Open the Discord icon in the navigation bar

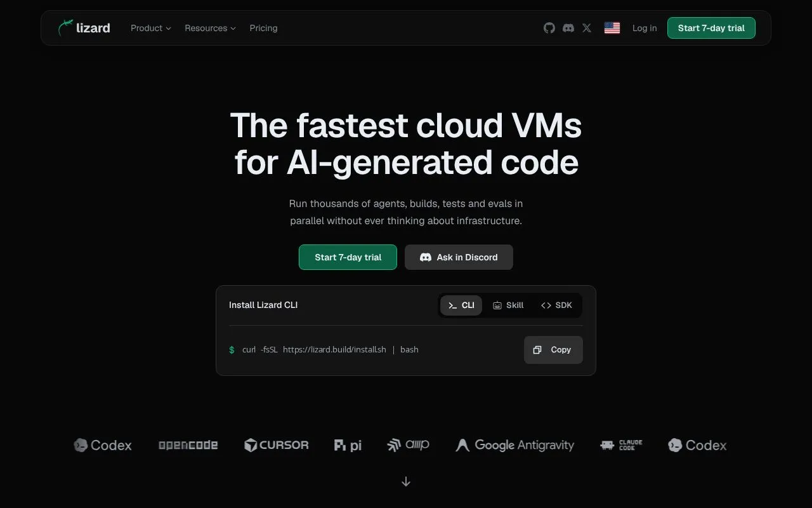coord(568,28)
